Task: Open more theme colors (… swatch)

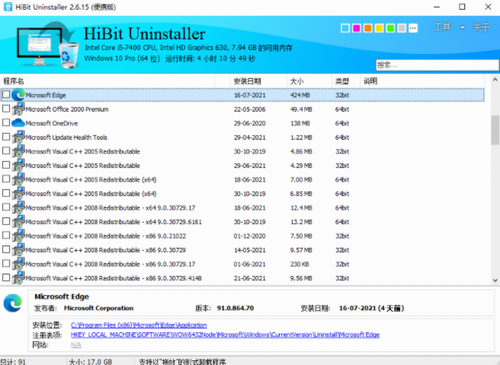Action: (413, 28)
